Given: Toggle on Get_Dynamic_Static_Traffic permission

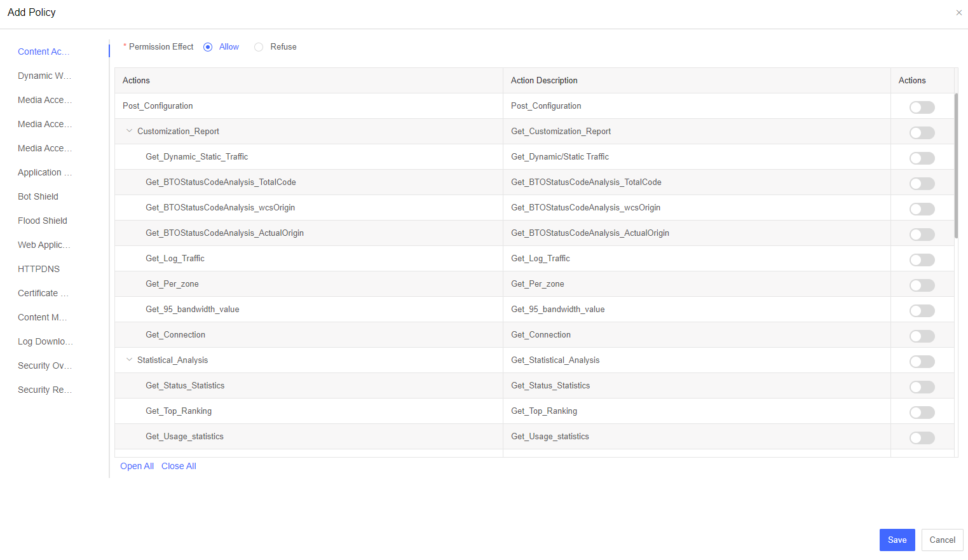Looking at the screenshot, I should click(922, 158).
